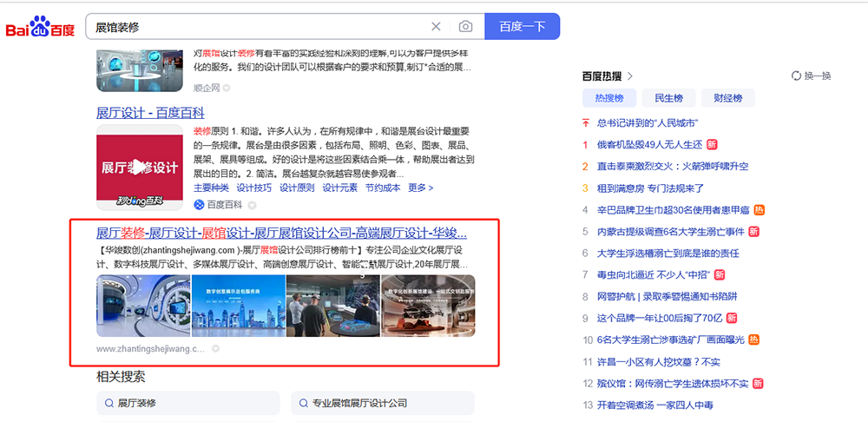
Task: Open image search via the camera icon
Action: click(466, 27)
